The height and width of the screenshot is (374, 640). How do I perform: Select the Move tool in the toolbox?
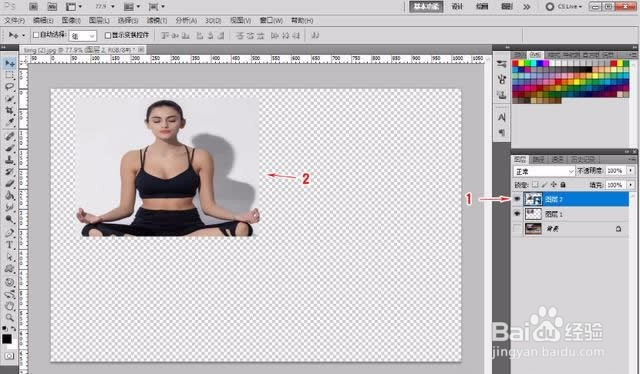click(x=10, y=63)
